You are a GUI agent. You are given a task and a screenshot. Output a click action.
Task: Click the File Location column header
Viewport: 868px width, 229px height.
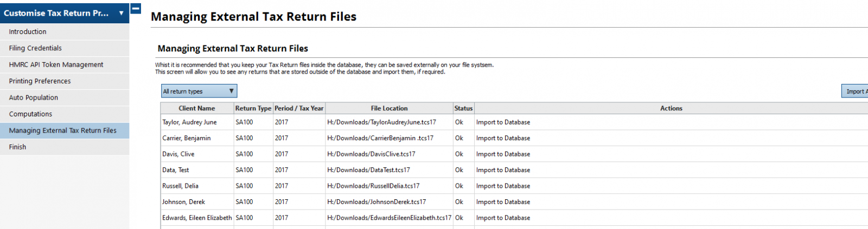[389, 108]
